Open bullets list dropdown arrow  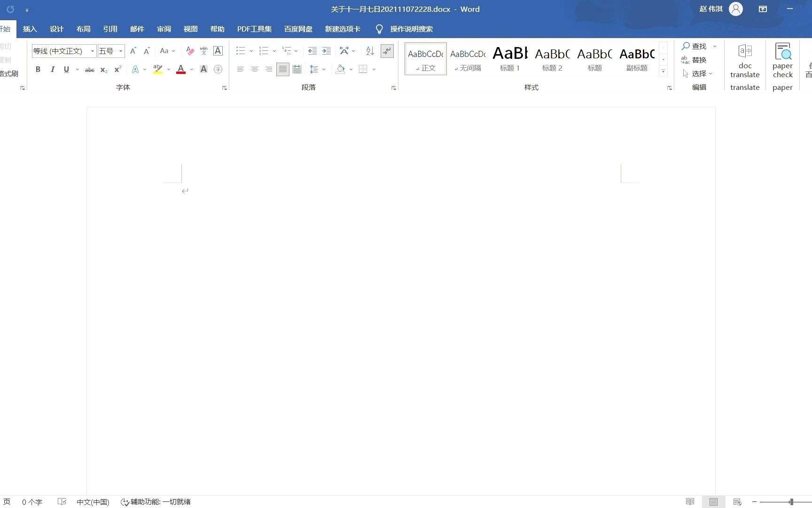click(x=251, y=51)
